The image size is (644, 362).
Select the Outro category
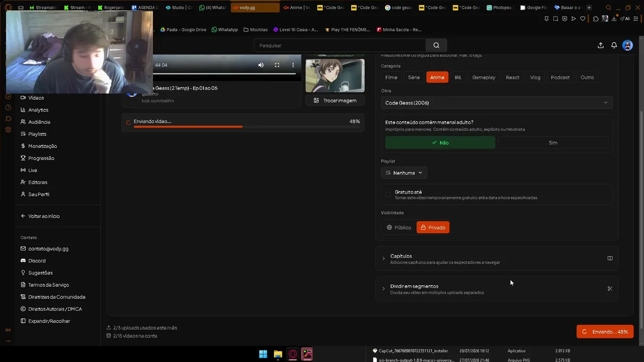click(x=587, y=77)
